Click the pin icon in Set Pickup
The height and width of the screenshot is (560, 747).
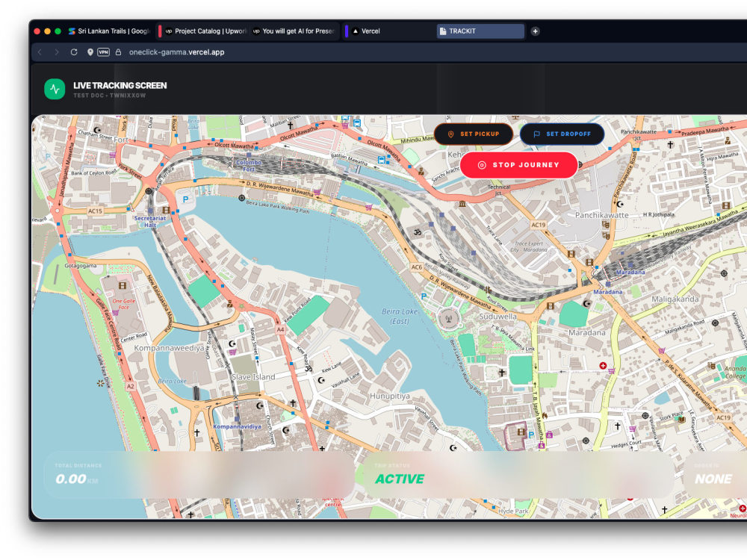click(450, 134)
